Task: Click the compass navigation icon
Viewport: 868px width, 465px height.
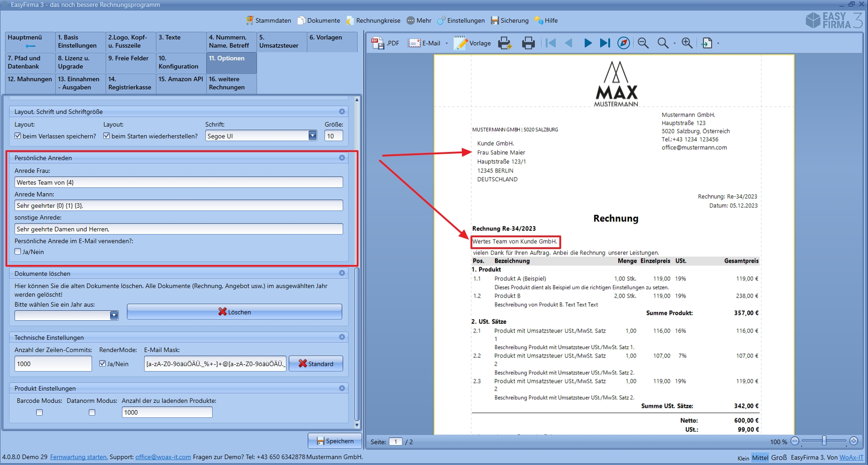Action: coord(624,43)
